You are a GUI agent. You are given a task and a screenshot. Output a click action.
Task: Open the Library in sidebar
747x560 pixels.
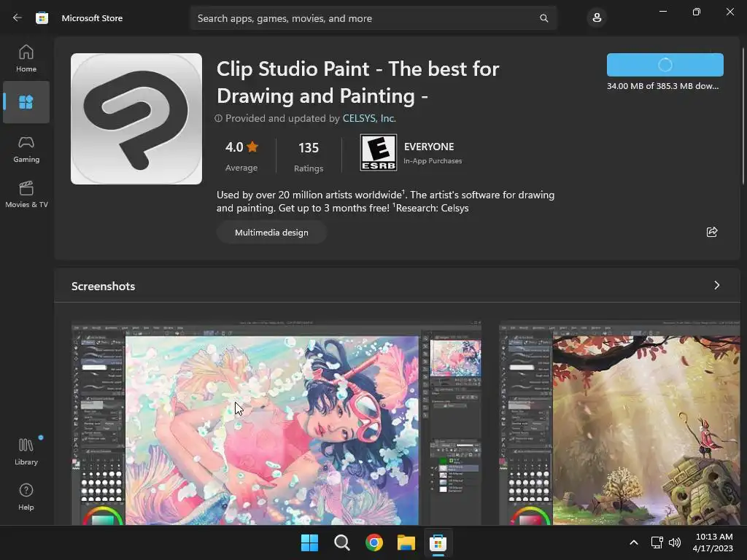26,451
